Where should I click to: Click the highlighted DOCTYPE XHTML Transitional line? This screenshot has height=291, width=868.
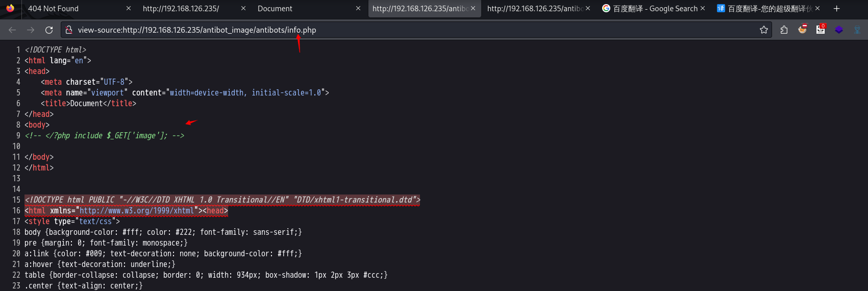coord(222,200)
